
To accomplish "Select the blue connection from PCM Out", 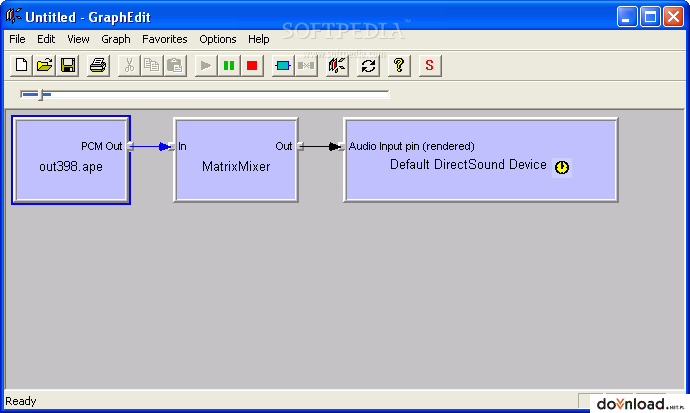I will pyautogui.click(x=150, y=146).
